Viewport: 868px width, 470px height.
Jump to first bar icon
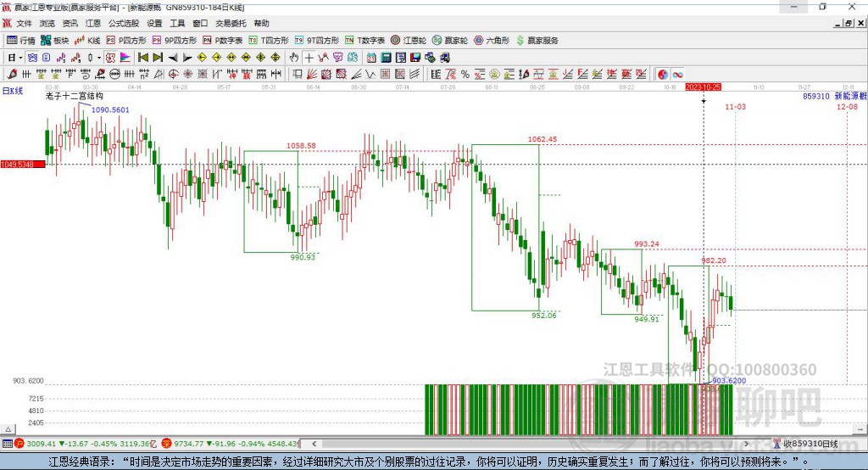(x=142, y=58)
